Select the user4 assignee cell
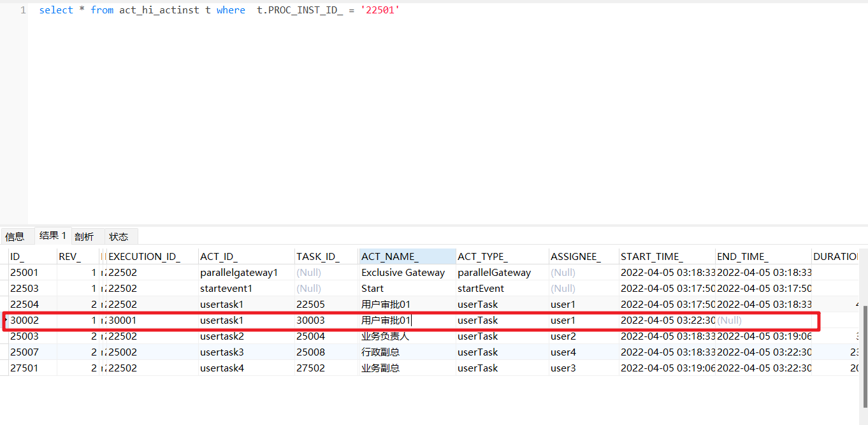The height and width of the screenshot is (425, 868). [x=563, y=352]
